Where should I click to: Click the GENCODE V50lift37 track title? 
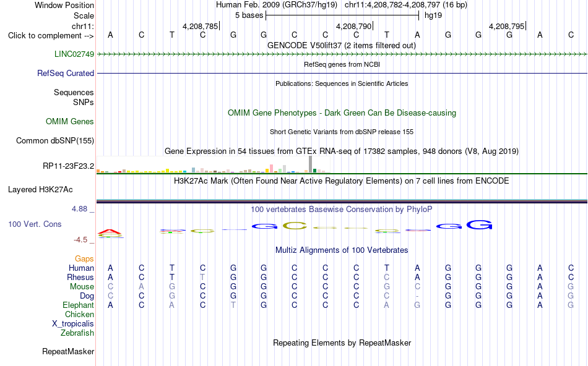point(342,45)
